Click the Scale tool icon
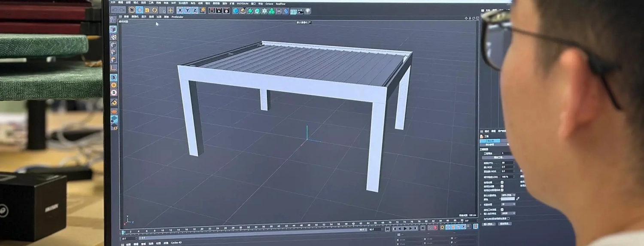The height and width of the screenshot is (246, 644). (147, 10)
